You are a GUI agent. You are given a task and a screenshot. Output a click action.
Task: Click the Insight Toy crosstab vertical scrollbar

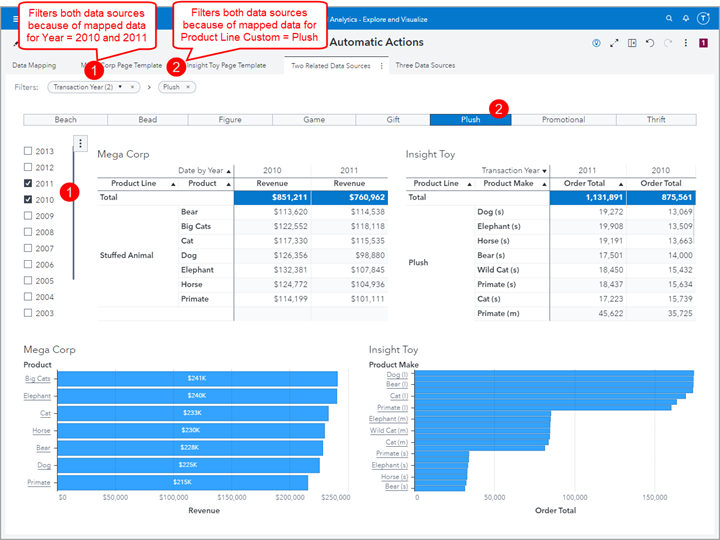coord(694,225)
